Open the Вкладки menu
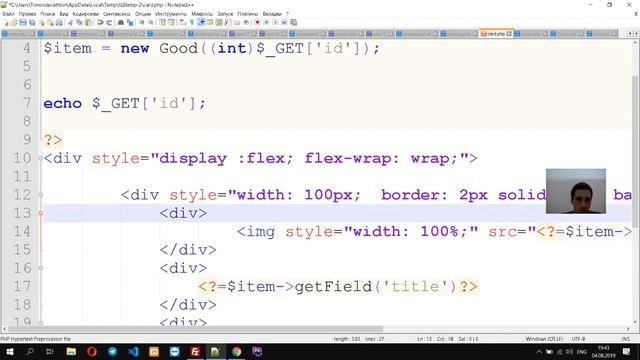 pos(272,14)
